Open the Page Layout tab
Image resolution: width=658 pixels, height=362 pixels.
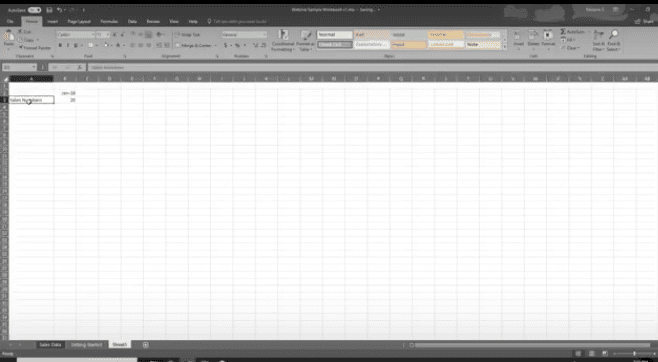click(79, 21)
